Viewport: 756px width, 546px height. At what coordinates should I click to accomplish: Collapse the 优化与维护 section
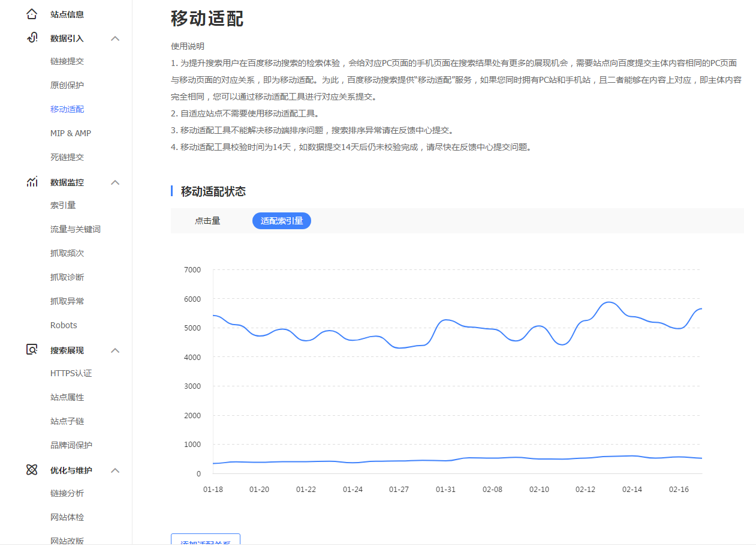[x=115, y=470]
